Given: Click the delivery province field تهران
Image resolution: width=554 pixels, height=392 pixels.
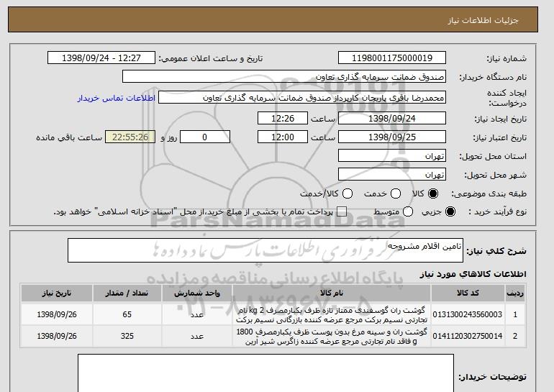Looking at the screenshot, I should click(392, 156).
